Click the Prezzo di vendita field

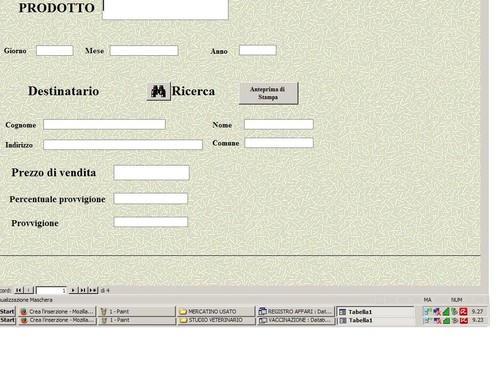click(x=152, y=173)
